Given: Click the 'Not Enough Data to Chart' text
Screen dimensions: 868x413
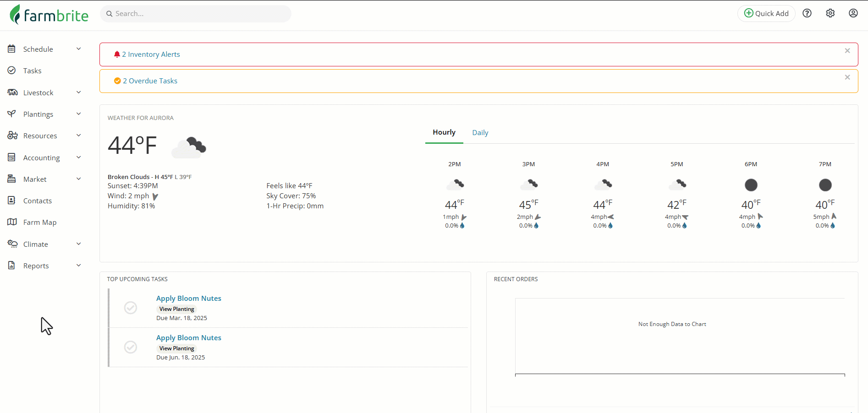Looking at the screenshot, I should (672, 324).
